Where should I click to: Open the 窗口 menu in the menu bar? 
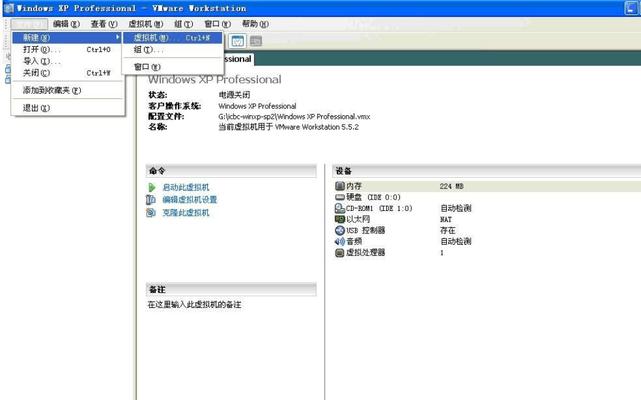click(x=217, y=24)
